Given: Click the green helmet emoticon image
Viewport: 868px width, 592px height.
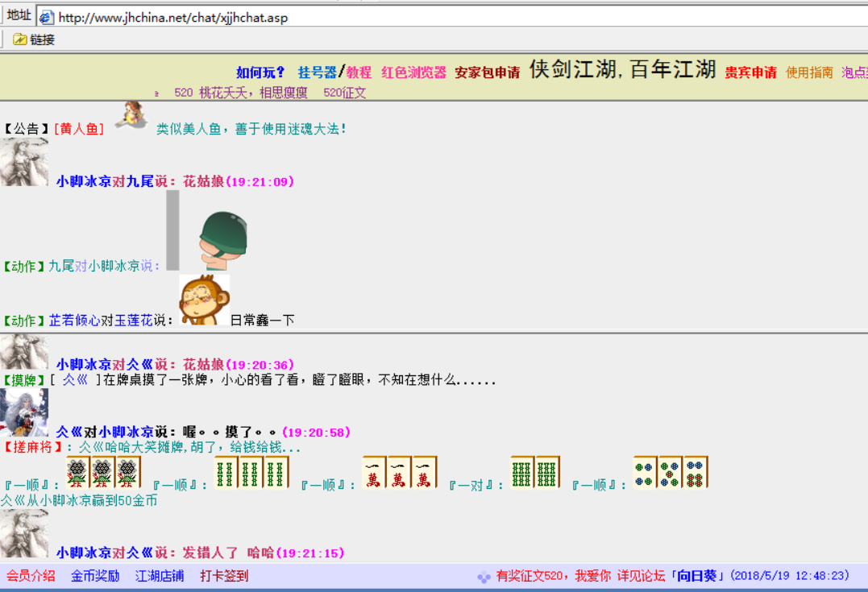Looking at the screenshot, I should click(223, 241).
